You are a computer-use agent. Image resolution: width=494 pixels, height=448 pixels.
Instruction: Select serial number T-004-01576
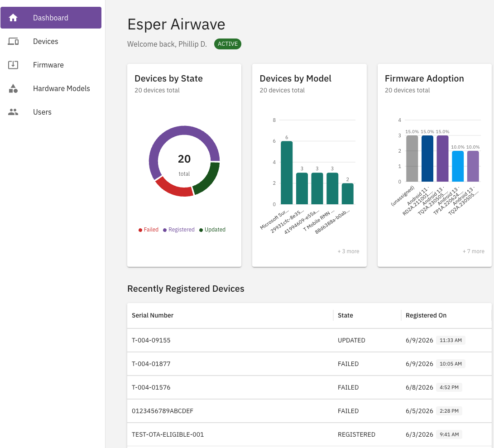151,387
